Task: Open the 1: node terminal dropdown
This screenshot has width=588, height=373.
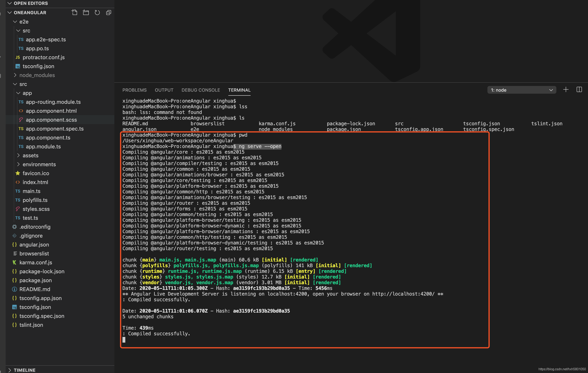Action: click(x=521, y=90)
